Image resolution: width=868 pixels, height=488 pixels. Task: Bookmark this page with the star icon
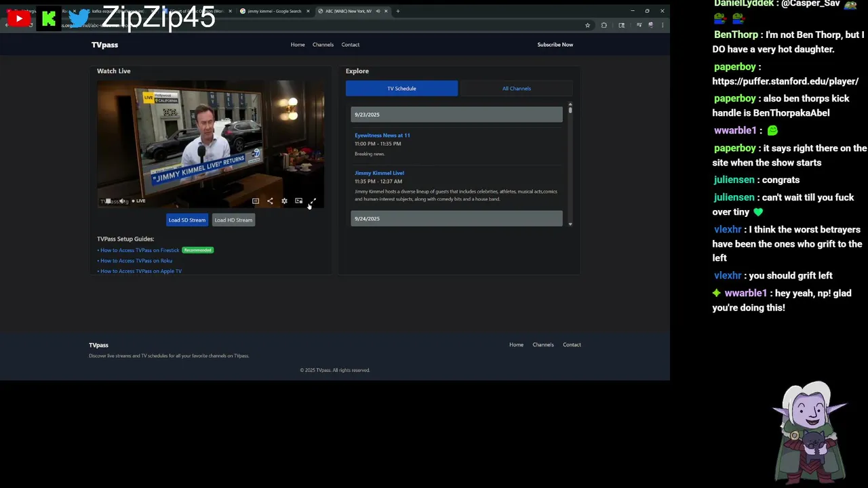click(587, 25)
